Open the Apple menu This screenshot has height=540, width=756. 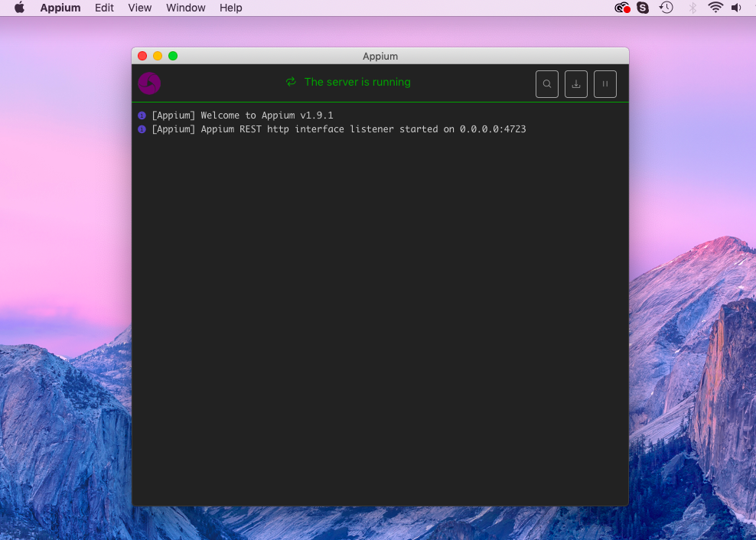[x=19, y=8]
